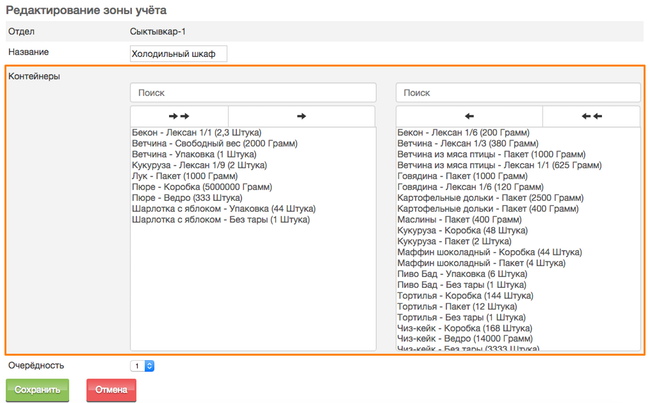Move selected container right with single arrow
Viewport: 650px width, 403px height.
(301, 117)
